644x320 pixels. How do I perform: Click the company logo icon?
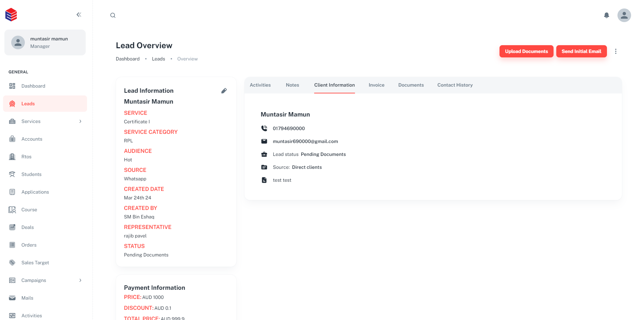[11, 15]
